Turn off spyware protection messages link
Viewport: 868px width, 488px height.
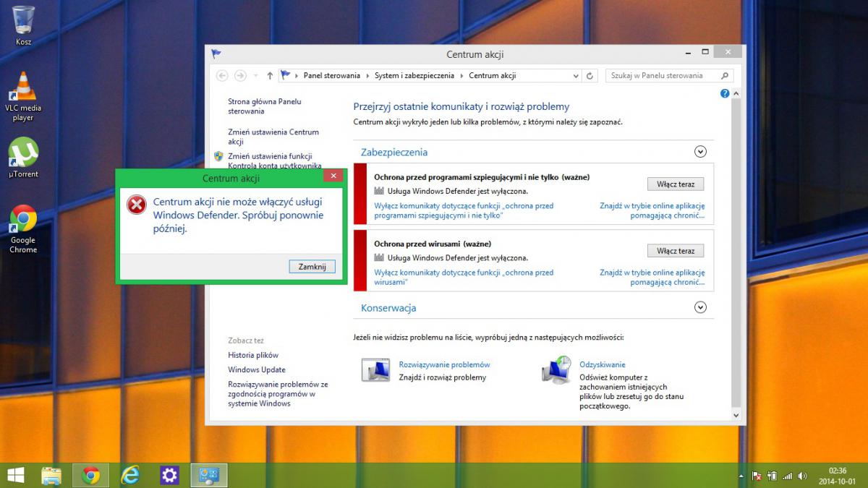[x=464, y=210]
